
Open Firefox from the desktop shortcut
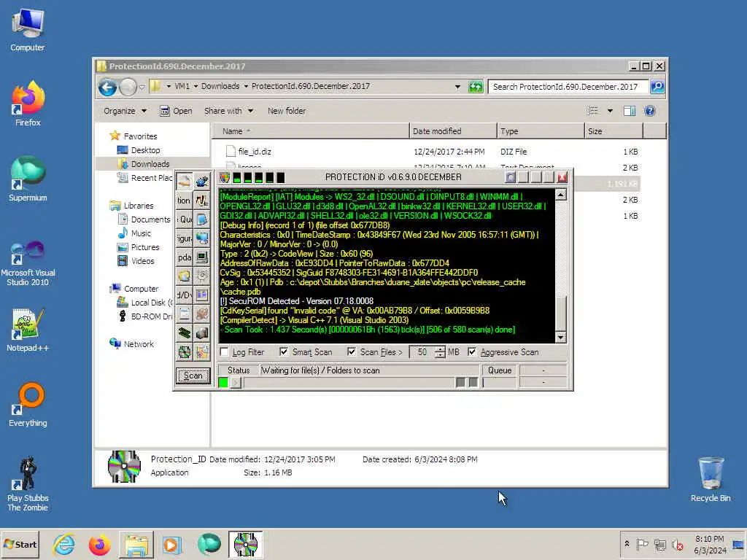pyautogui.click(x=28, y=104)
